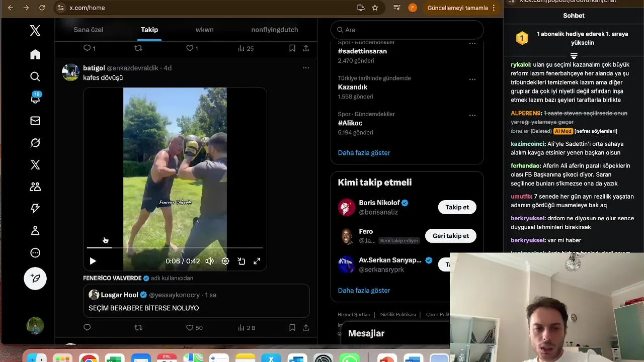Open video settings gear menu
Viewport: 644px width, 362px height.
[x=225, y=261]
